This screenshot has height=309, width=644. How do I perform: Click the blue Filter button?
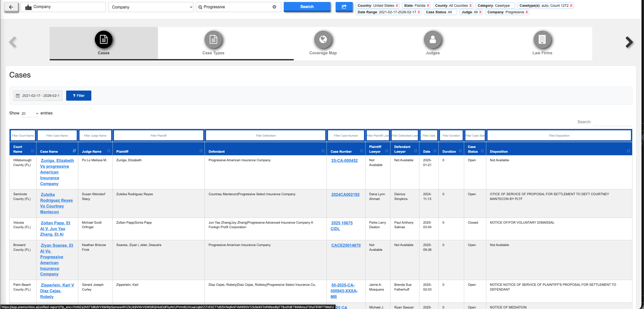pyautogui.click(x=79, y=95)
